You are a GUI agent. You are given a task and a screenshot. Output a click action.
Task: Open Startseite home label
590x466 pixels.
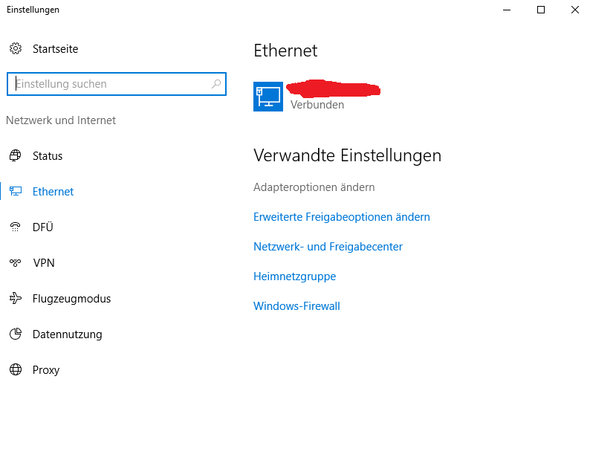click(x=55, y=49)
